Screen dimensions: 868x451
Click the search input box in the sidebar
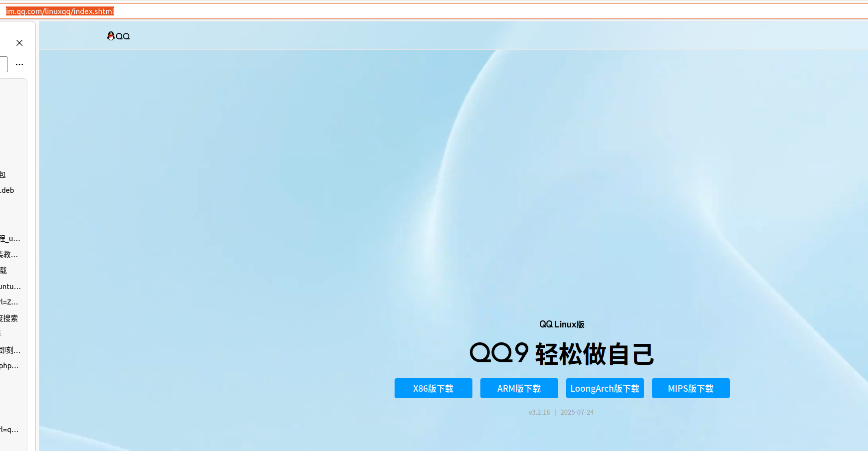[x=3, y=64]
